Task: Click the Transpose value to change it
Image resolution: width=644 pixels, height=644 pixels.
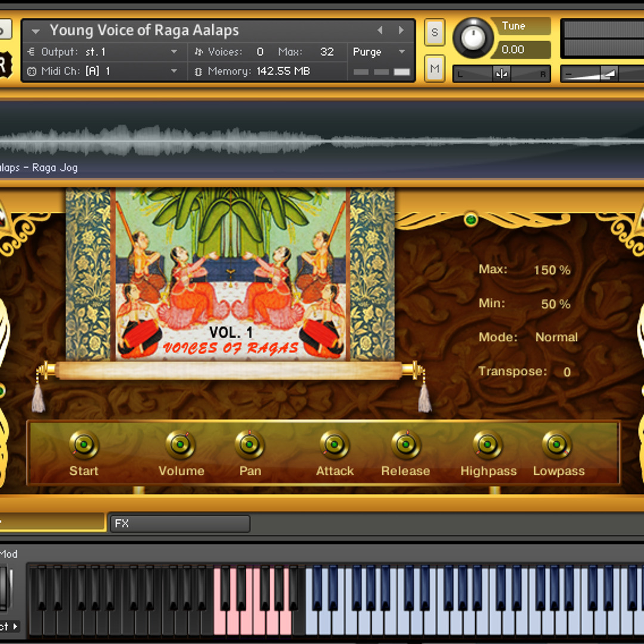Action: coord(565,371)
